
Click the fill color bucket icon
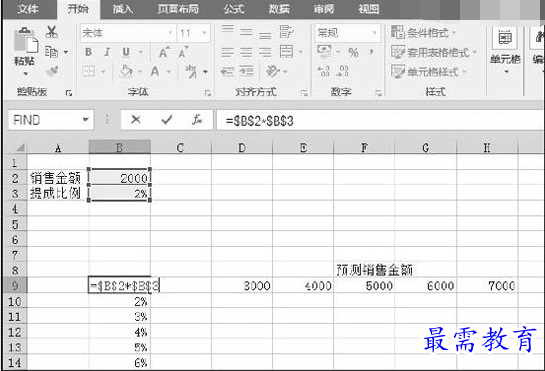coord(126,71)
